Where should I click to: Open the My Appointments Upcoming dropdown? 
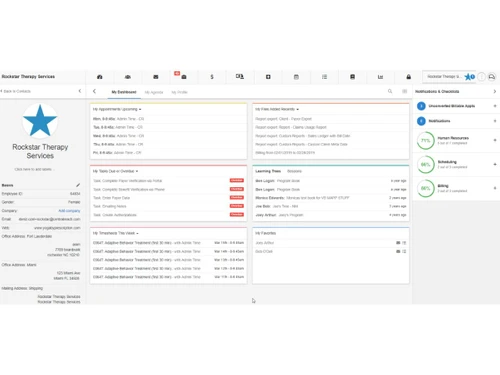[x=117, y=109]
